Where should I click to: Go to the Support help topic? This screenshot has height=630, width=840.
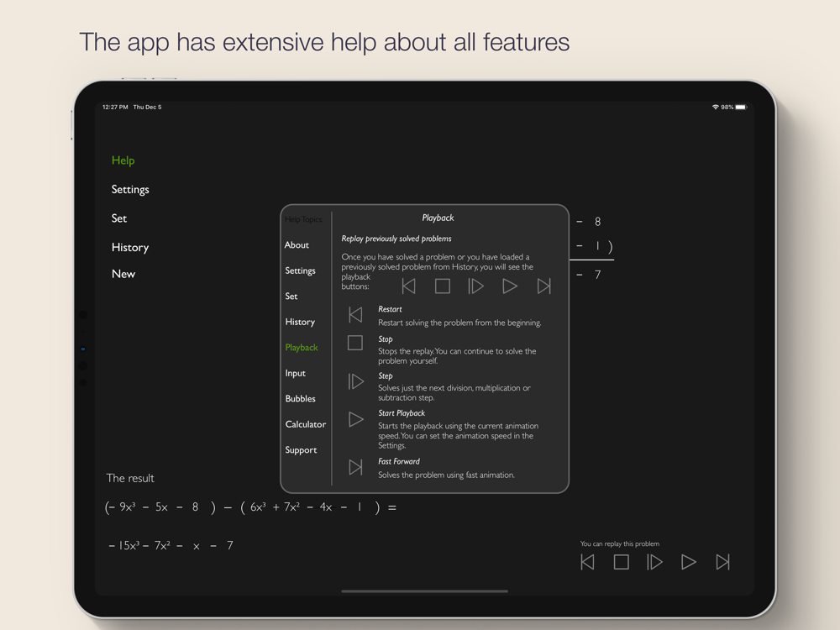pyautogui.click(x=301, y=450)
